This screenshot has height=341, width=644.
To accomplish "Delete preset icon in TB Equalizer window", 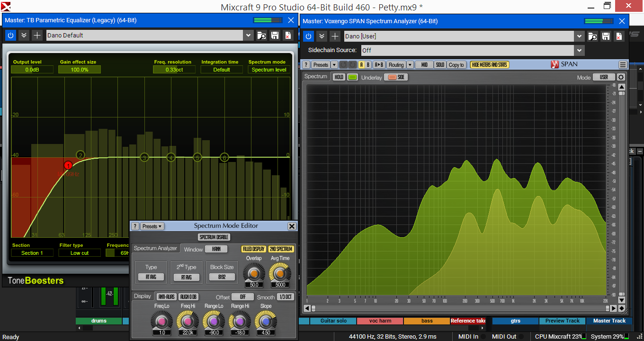I will tap(288, 35).
